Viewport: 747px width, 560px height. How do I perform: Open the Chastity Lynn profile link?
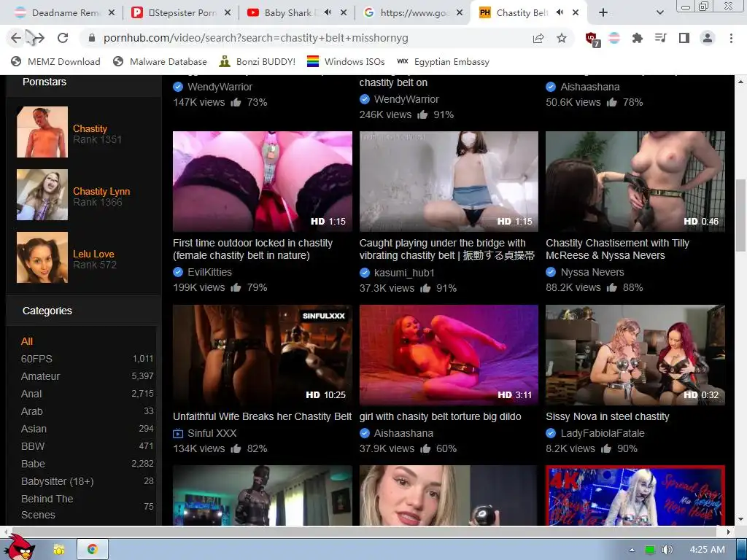click(x=101, y=192)
